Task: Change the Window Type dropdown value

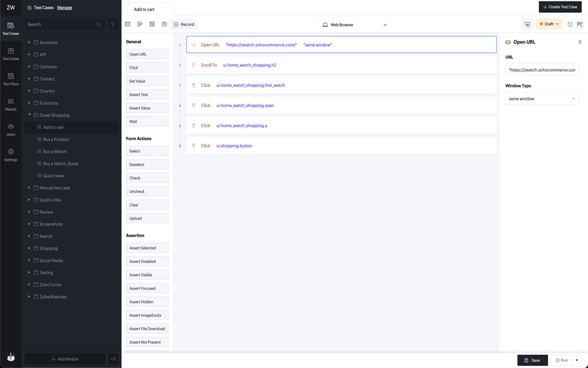Action: (x=542, y=98)
